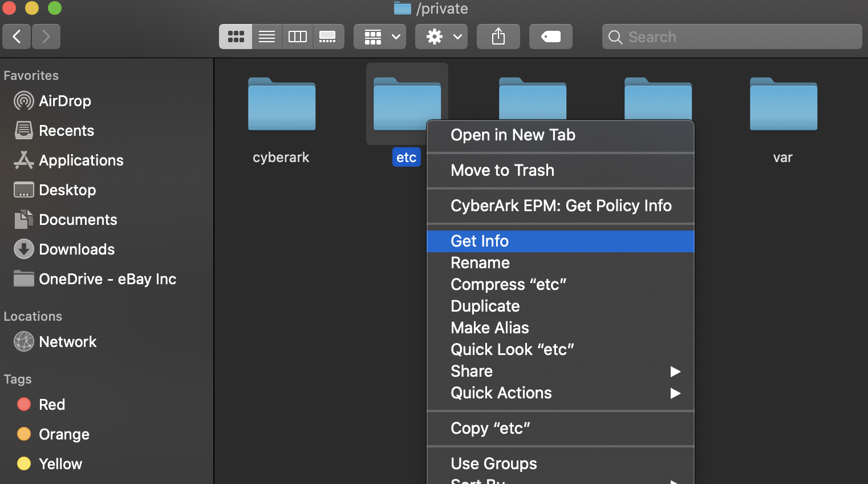Click the /private folder title icon
This screenshot has width=868, height=484.
point(403,9)
